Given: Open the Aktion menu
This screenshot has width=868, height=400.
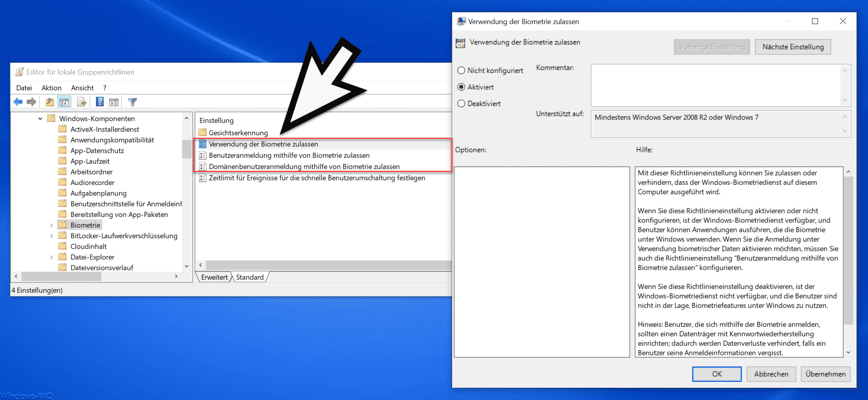Looking at the screenshot, I should coord(52,88).
